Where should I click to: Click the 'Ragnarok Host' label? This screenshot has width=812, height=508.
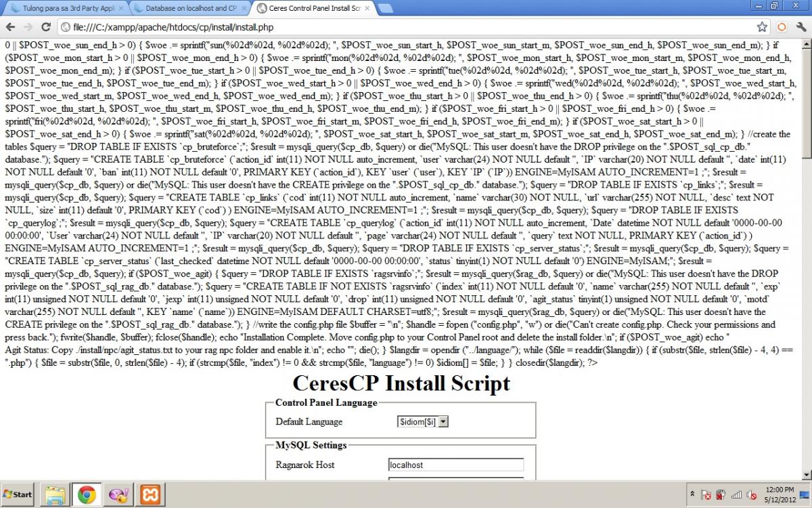pyautogui.click(x=305, y=465)
